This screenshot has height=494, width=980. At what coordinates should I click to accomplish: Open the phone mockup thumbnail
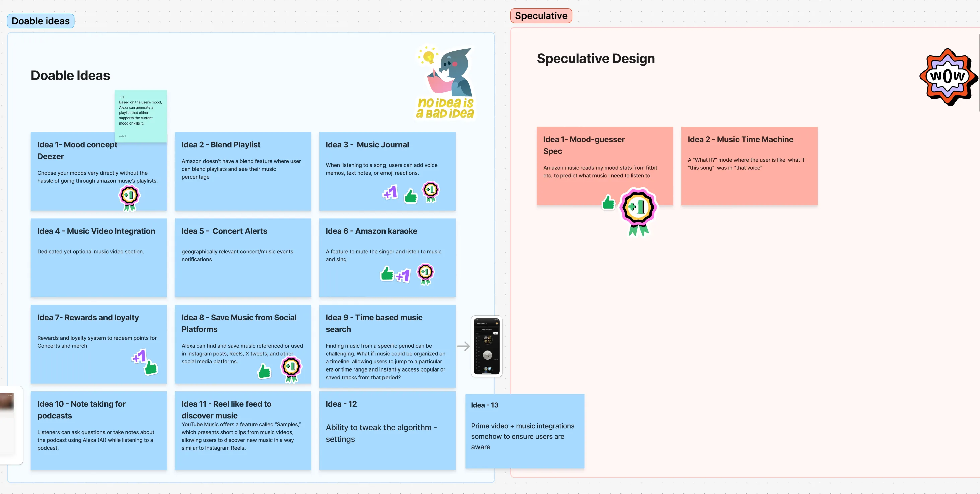point(487,346)
